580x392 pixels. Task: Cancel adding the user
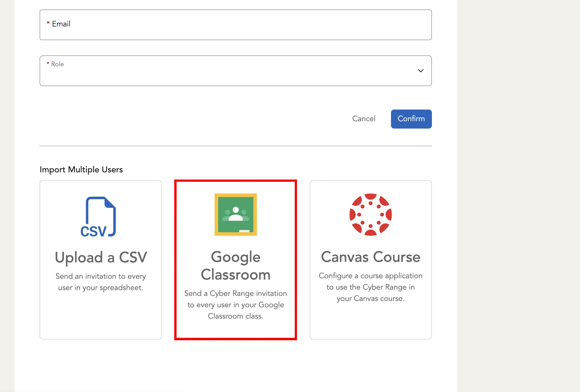pyautogui.click(x=364, y=119)
